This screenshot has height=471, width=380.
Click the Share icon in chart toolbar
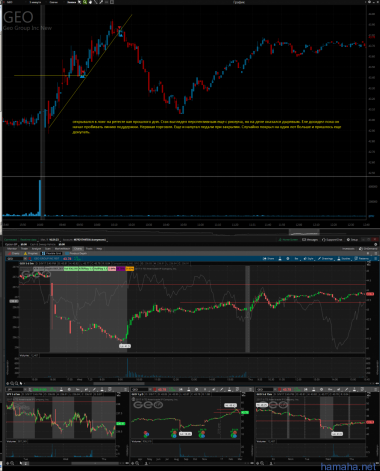268,259
